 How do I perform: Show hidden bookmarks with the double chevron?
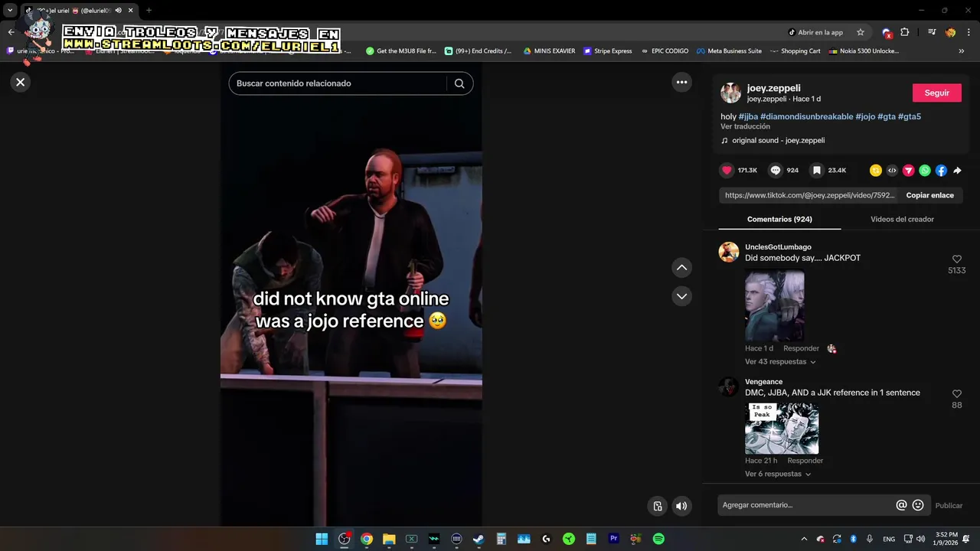click(961, 51)
